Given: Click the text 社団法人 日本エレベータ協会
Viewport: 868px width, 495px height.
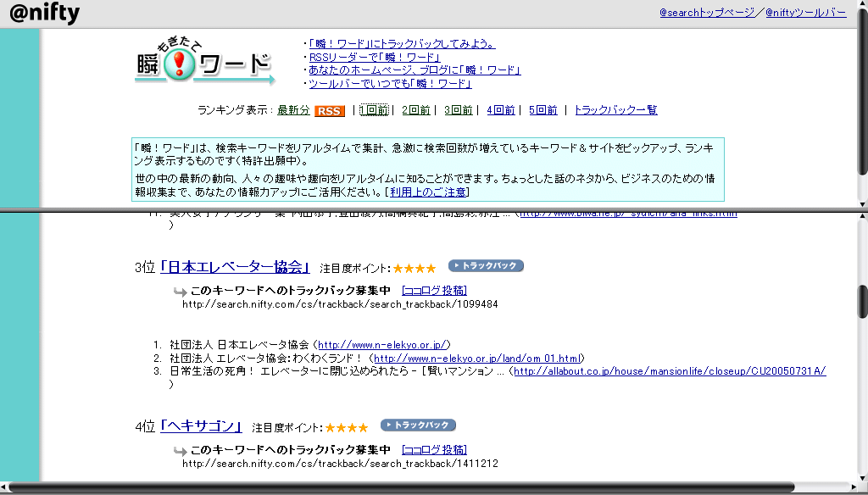Looking at the screenshot, I should click(x=239, y=345).
